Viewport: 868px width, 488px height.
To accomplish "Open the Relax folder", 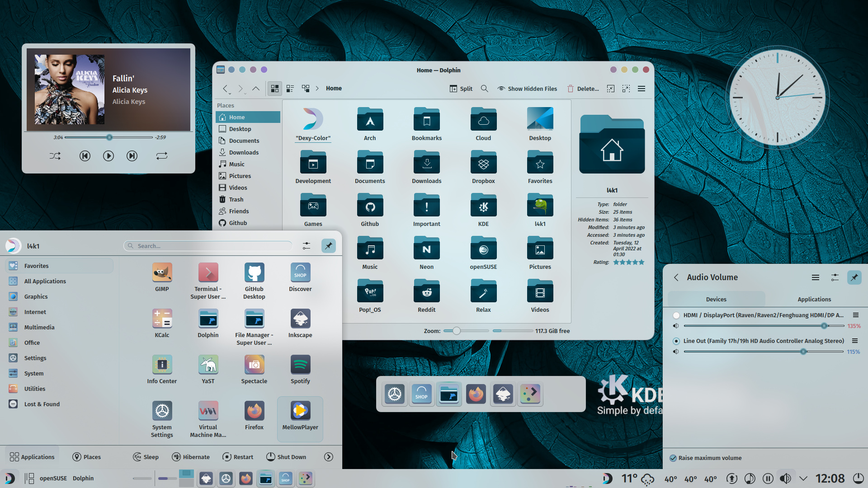I will 483,296.
